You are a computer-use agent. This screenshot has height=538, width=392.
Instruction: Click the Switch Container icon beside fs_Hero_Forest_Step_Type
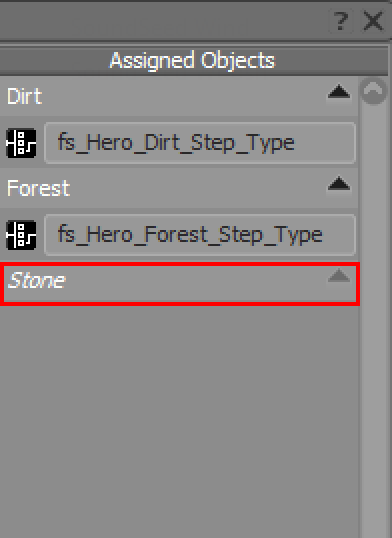21,235
